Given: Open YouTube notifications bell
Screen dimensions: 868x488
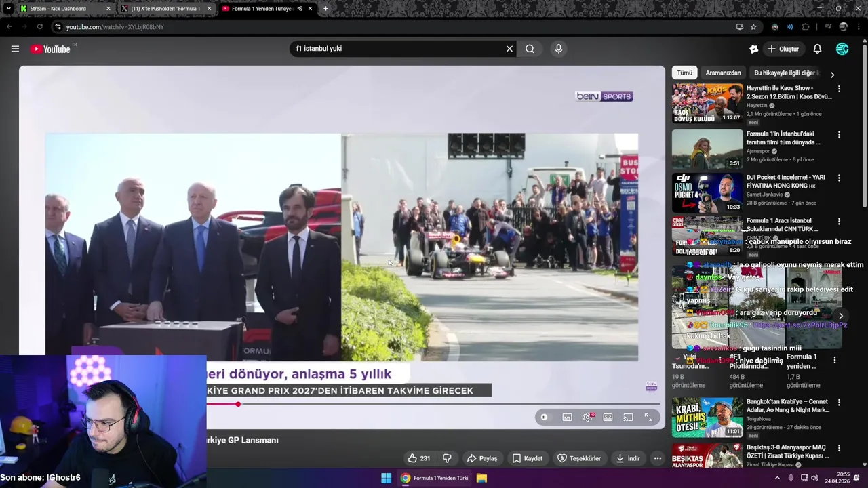Looking at the screenshot, I should tap(817, 49).
